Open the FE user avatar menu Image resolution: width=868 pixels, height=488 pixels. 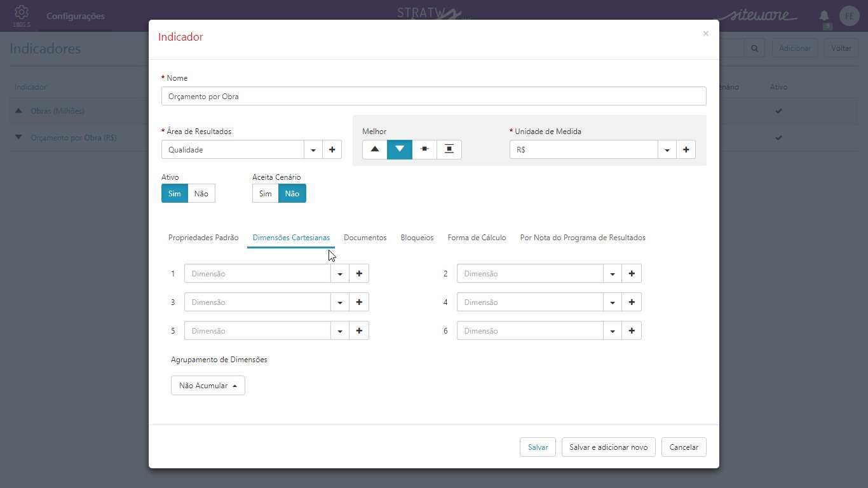pos(849,16)
